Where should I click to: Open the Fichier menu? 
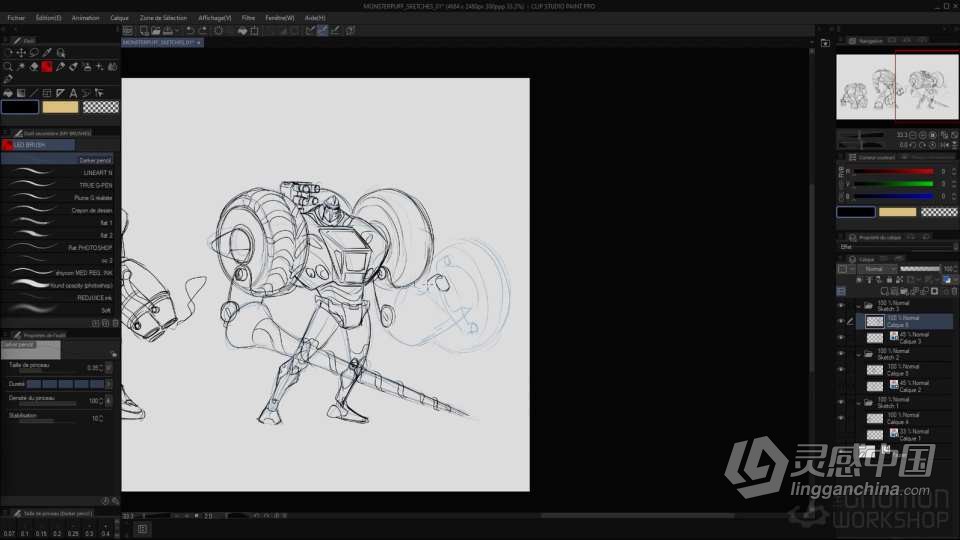click(x=17, y=18)
